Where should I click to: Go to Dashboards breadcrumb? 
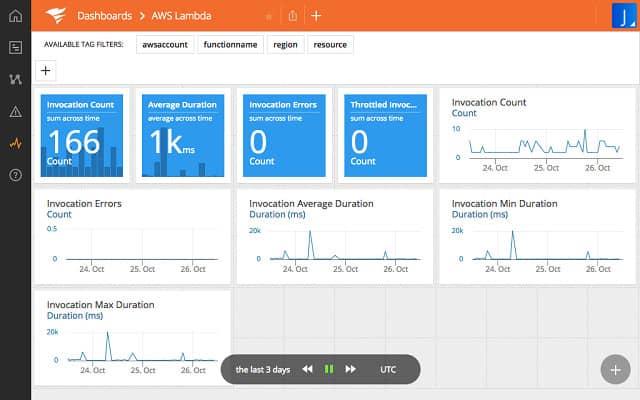coord(104,16)
